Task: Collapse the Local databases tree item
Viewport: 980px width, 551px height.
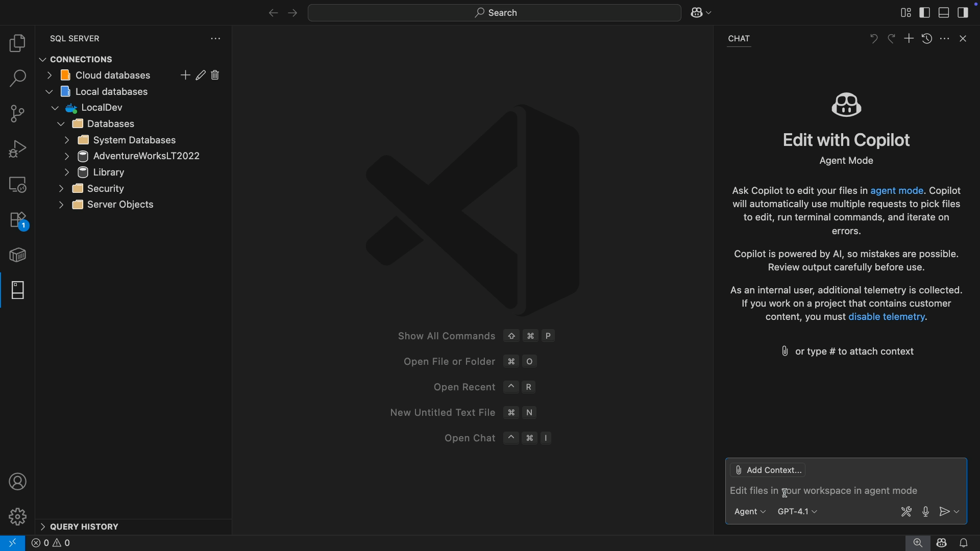Action: pyautogui.click(x=49, y=91)
